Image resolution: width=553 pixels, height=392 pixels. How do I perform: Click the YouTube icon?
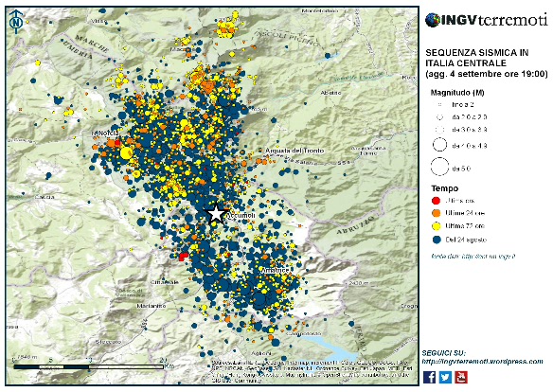point(461,377)
